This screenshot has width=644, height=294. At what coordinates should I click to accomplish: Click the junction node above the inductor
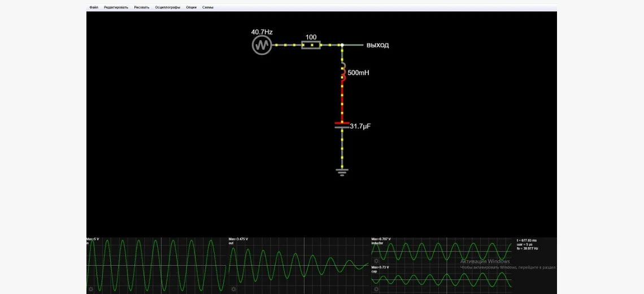point(342,45)
